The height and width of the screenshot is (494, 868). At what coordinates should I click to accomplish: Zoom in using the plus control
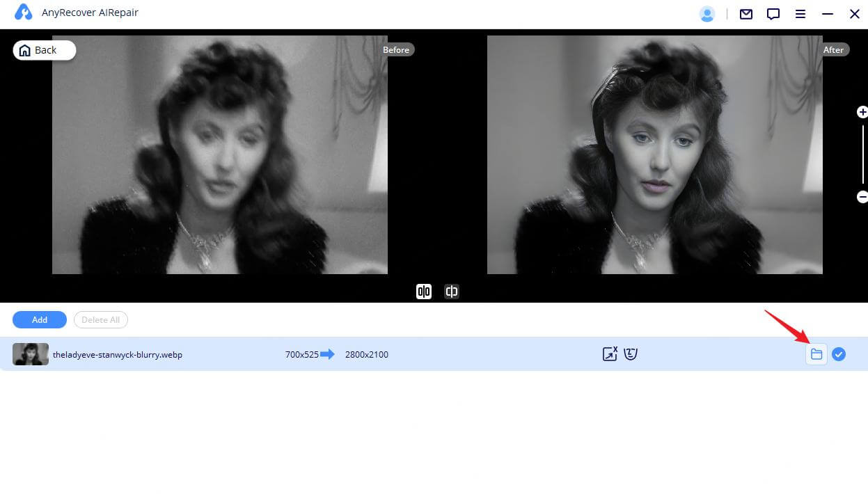coord(862,111)
